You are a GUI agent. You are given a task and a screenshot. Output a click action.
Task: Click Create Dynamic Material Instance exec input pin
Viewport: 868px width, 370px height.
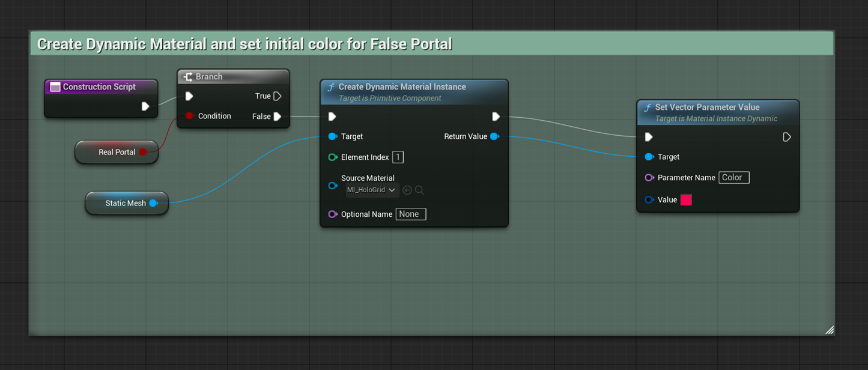tap(332, 117)
